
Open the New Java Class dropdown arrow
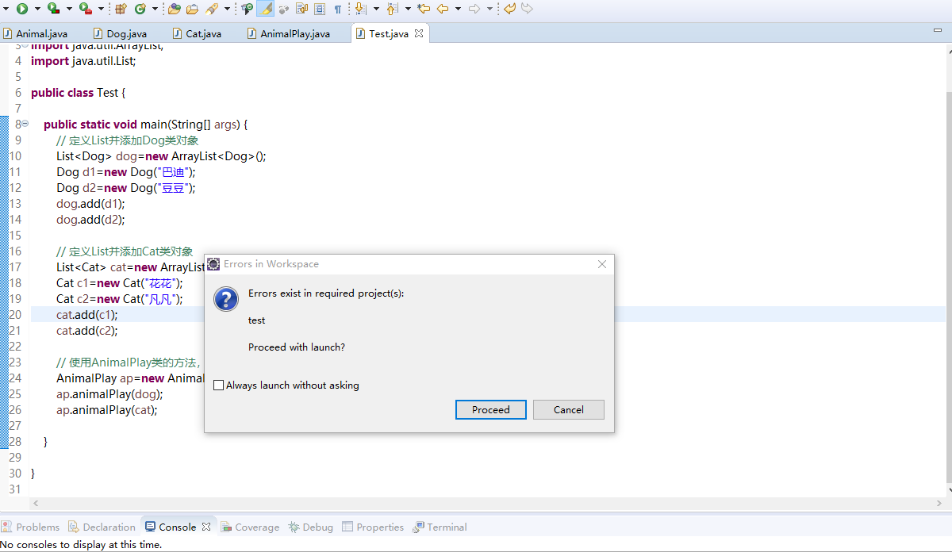[155, 9]
